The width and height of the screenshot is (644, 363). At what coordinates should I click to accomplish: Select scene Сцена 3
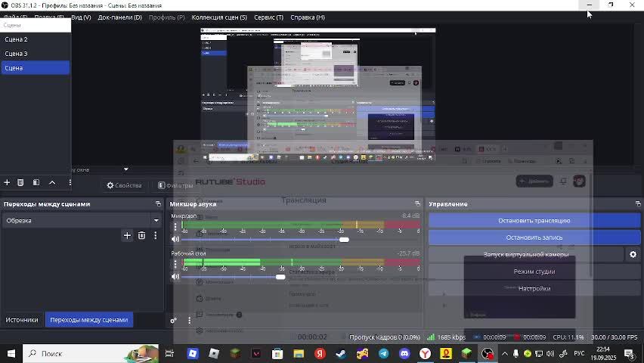pyautogui.click(x=36, y=54)
